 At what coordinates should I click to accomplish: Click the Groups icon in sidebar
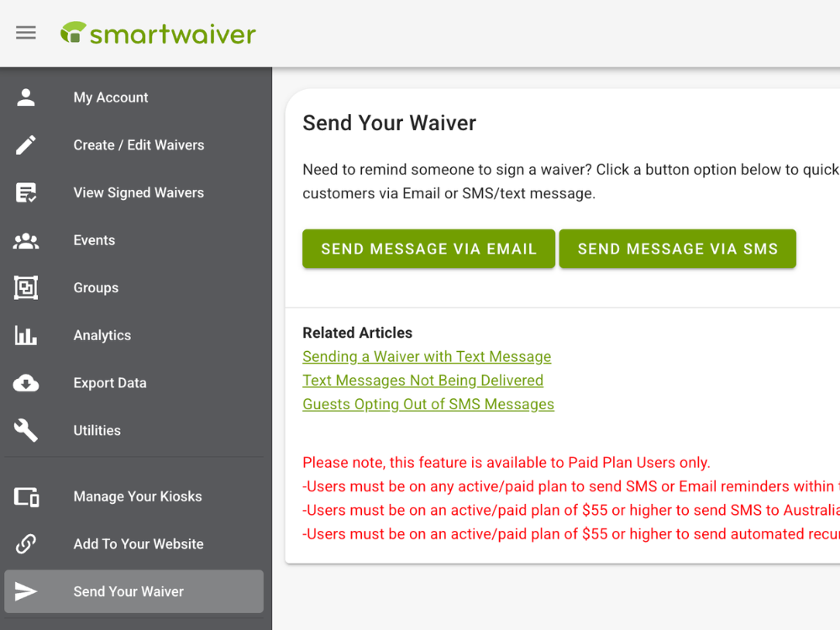pyautogui.click(x=26, y=287)
